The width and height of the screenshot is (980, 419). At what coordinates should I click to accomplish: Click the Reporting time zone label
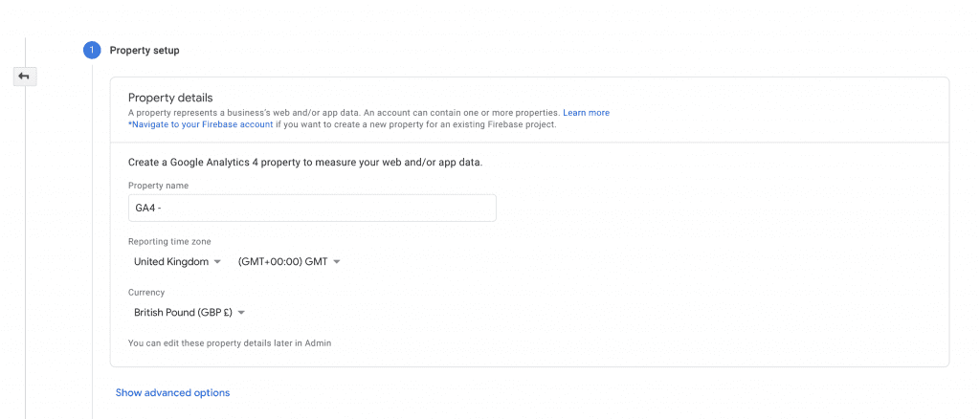point(169,242)
